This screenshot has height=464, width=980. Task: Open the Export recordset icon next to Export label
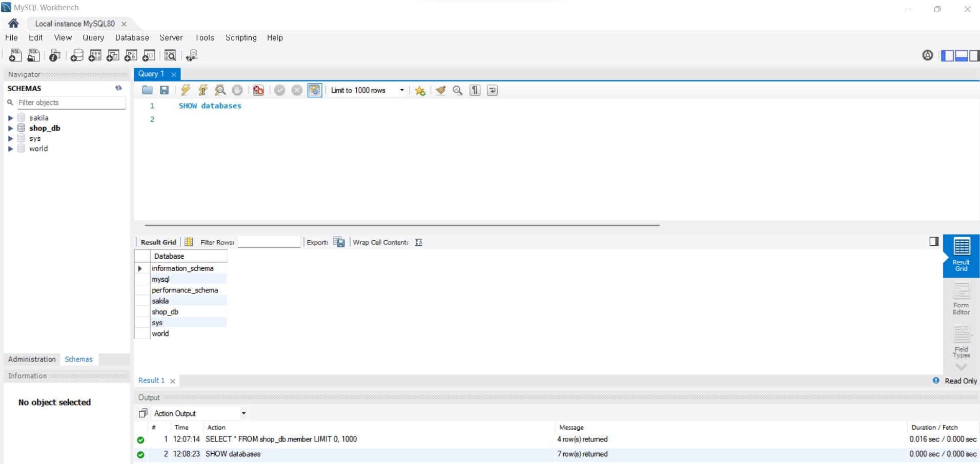(x=339, y=242)
